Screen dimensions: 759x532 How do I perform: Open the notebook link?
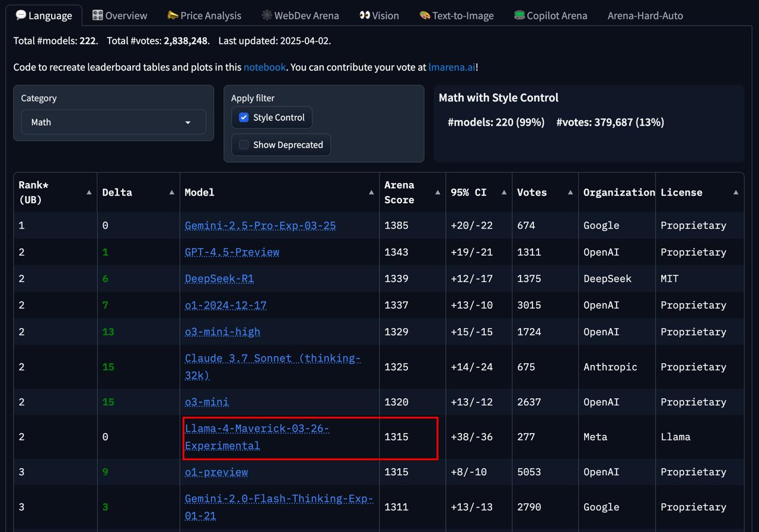pos(264,67)
